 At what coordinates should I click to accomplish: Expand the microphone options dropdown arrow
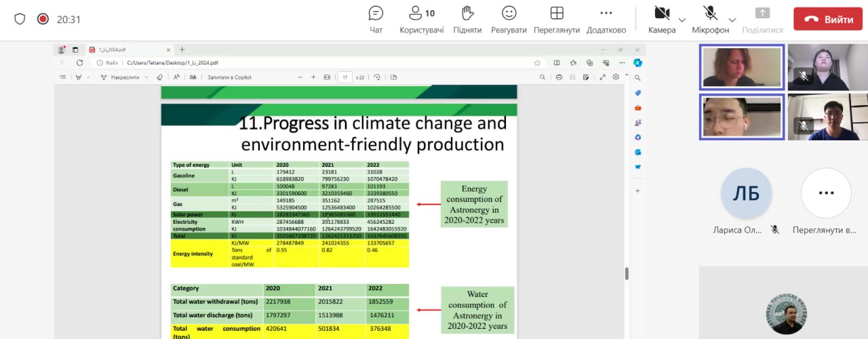coord(732,20)
